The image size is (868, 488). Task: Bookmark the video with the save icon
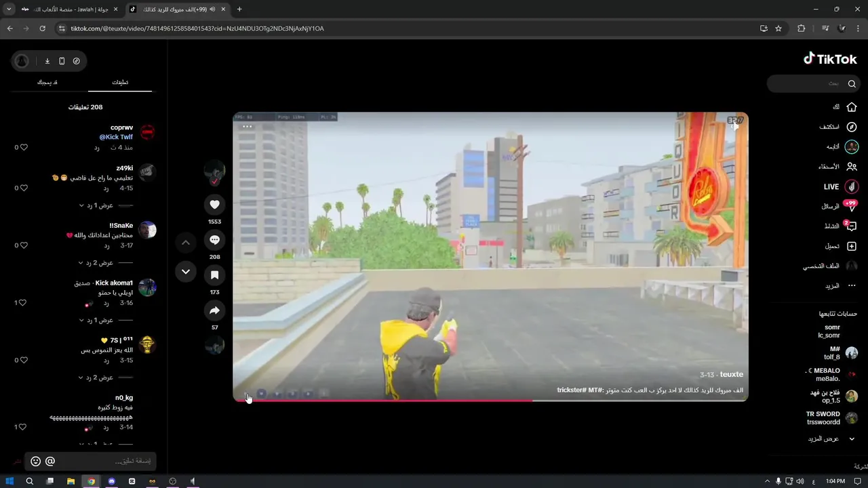point(214,275)
